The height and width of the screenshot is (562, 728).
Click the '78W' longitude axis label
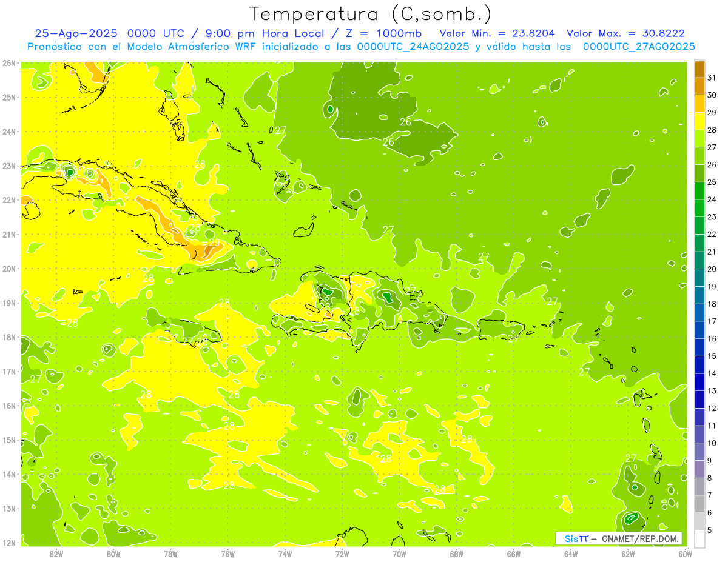click(x=170, y=554)
